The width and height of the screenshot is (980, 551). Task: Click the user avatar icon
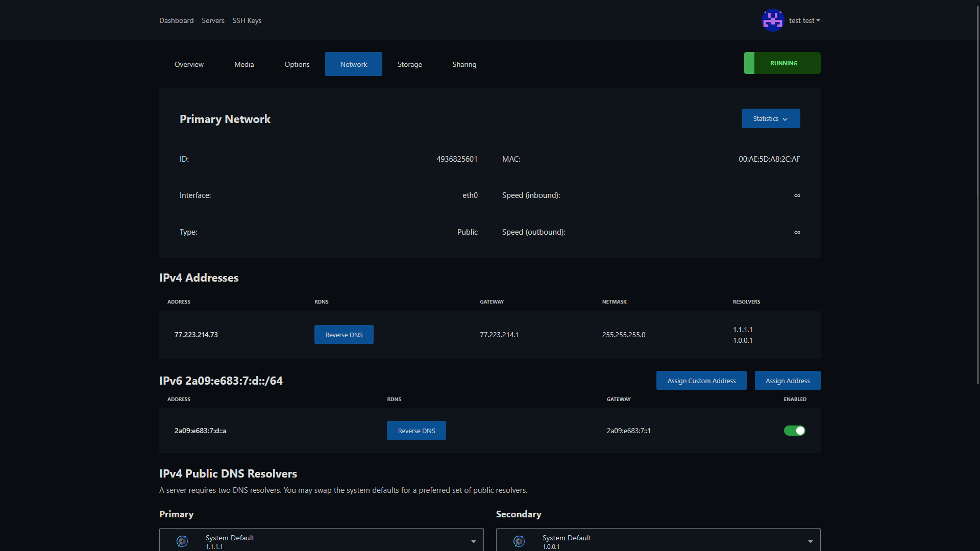[773, 20]
